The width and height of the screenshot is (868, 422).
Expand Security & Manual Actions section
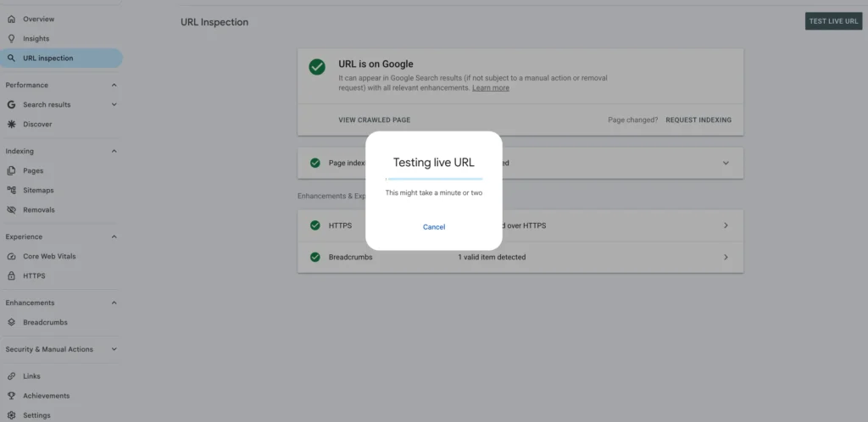click(114, 349)
